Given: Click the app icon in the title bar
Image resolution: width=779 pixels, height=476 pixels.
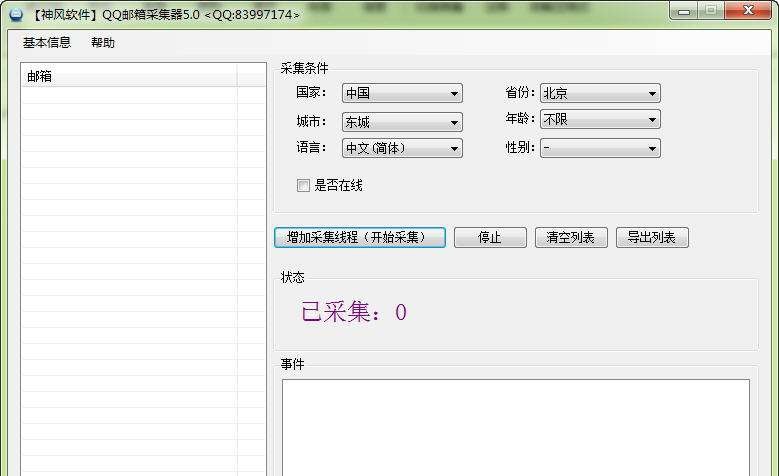Looking at the screenshot, I should [x=16, y=13].
